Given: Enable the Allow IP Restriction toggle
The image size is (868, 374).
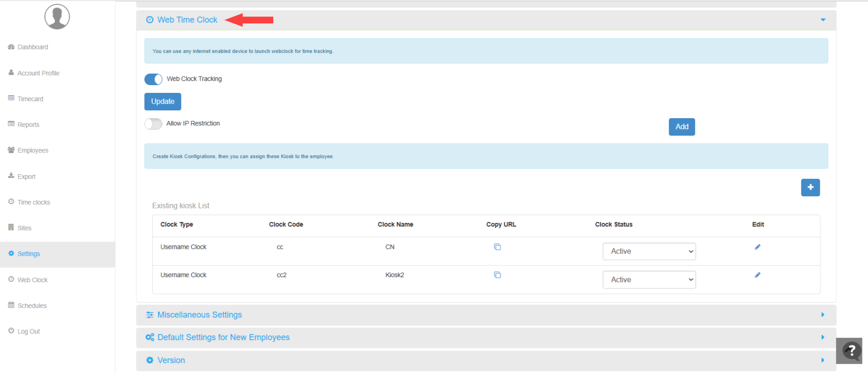Looking at the screenshot, I should pyautogui.click(x=153, y=124).
